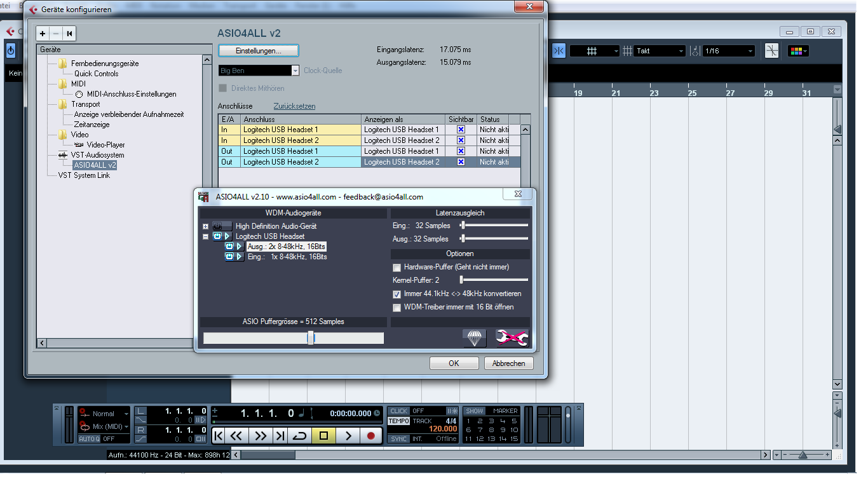
Task: Click the Zurücksetzen link
Action: 294,106
